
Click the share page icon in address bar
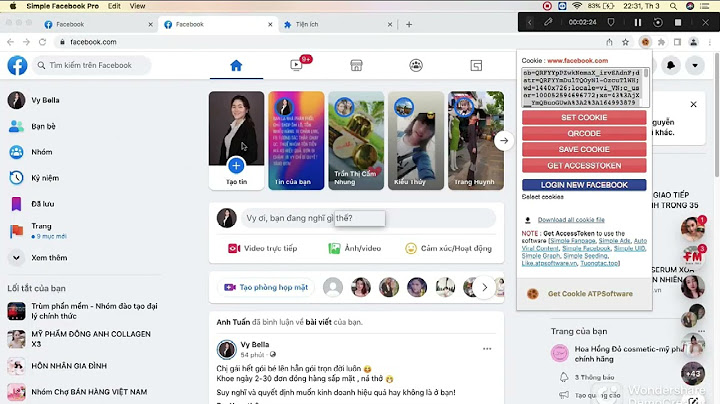(x=609, y=42)
